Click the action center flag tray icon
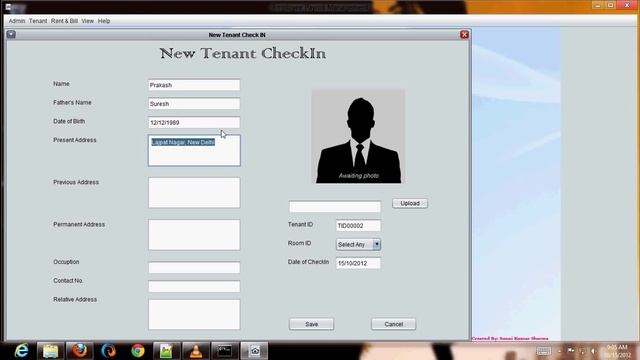The width and height of the screenshot is (640, 360). (571, 351)
